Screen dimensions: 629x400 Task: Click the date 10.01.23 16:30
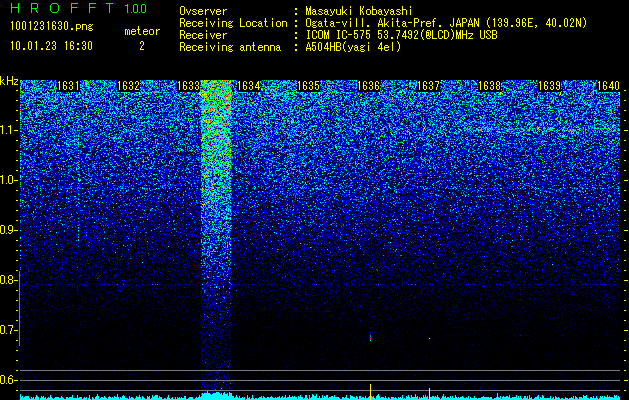point(51,46)
